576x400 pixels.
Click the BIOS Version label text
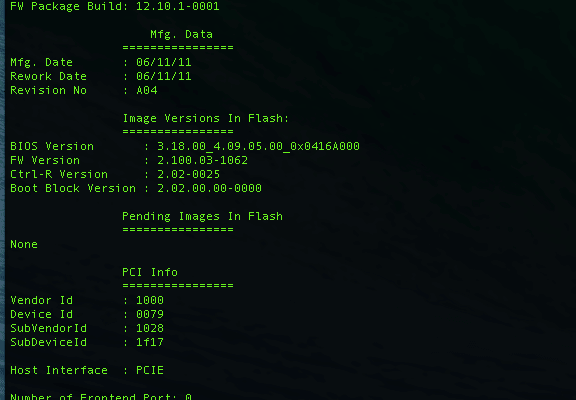[x=52, y=146]
